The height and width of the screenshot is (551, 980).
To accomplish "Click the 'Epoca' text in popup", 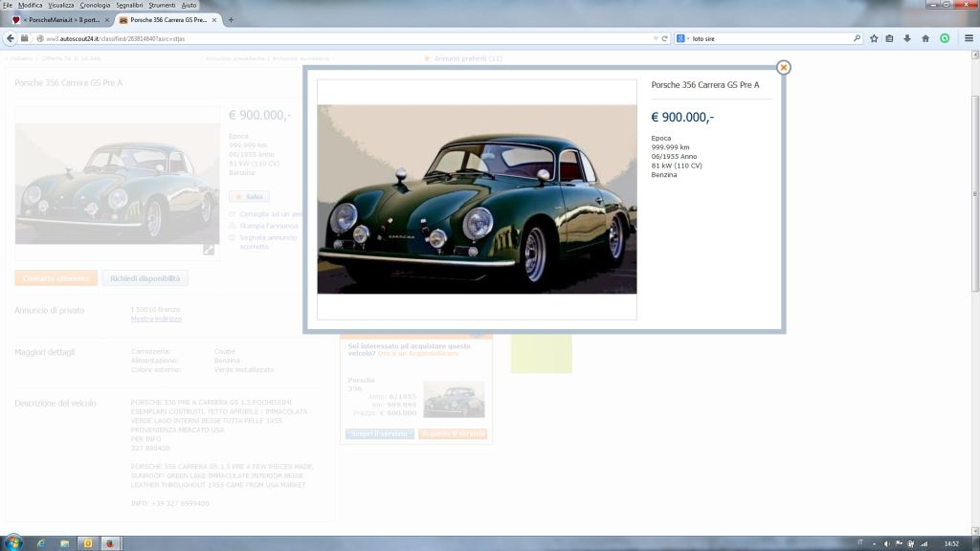I will point(661,138).
